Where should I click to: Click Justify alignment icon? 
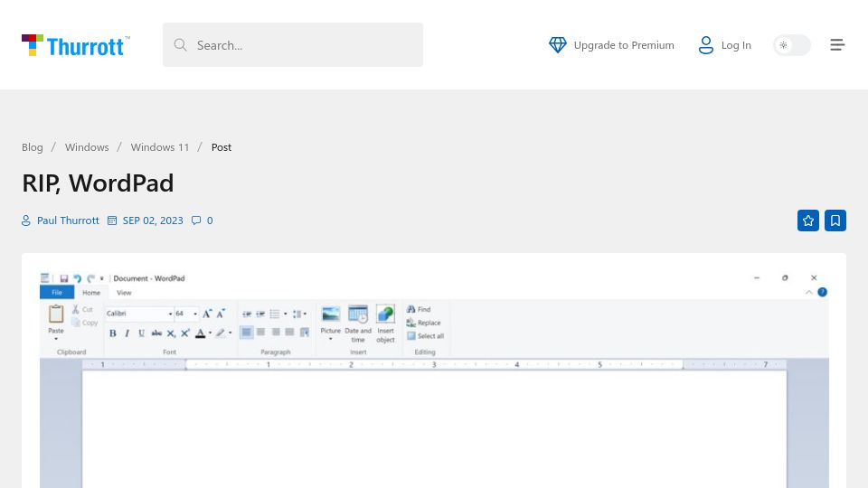click(x=289, y=332)
